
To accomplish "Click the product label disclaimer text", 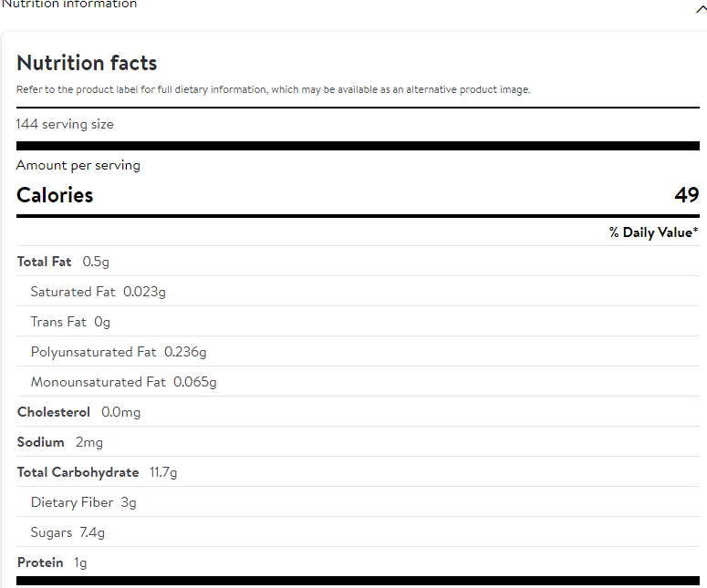I will click(x=273, y=89).
